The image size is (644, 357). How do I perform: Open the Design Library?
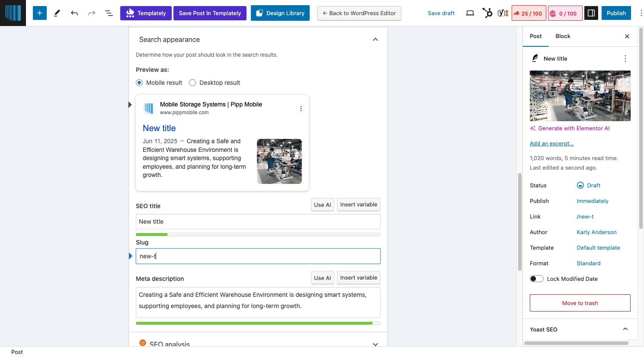280,13
